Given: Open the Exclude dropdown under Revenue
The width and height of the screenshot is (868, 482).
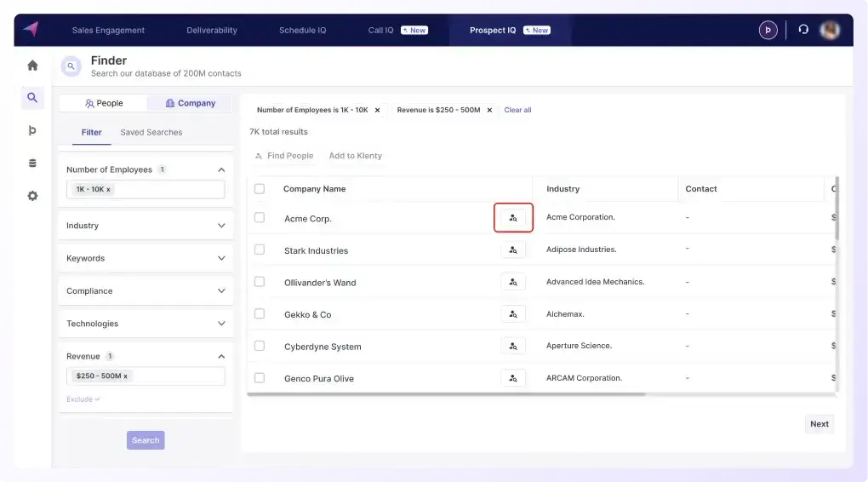Looking at the screenshot, I should pos(83,399).
